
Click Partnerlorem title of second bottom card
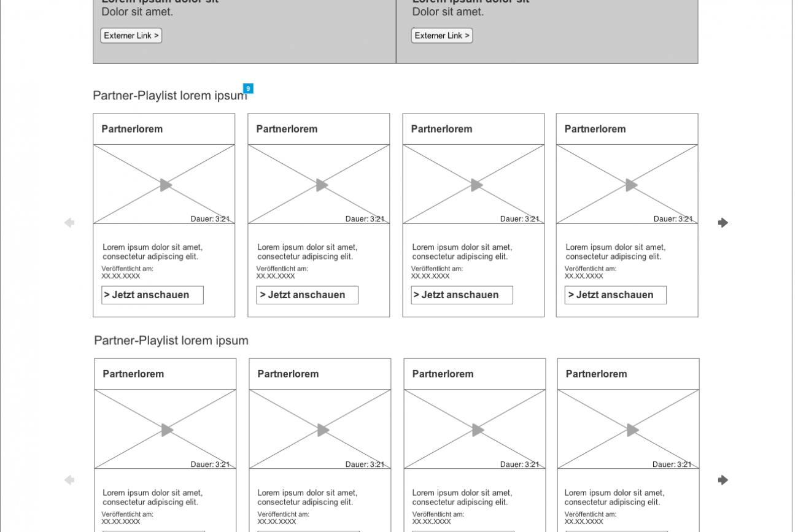point(288,374)
